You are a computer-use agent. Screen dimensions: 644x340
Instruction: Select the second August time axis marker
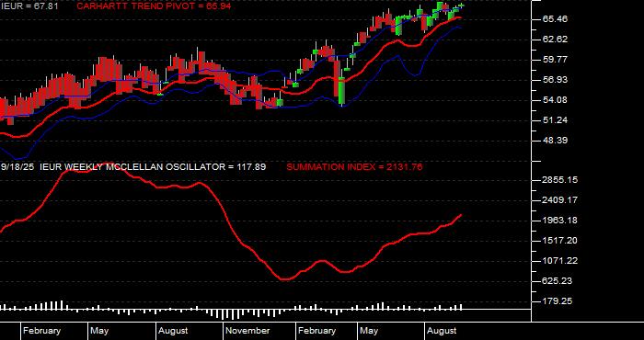point(442,331)
